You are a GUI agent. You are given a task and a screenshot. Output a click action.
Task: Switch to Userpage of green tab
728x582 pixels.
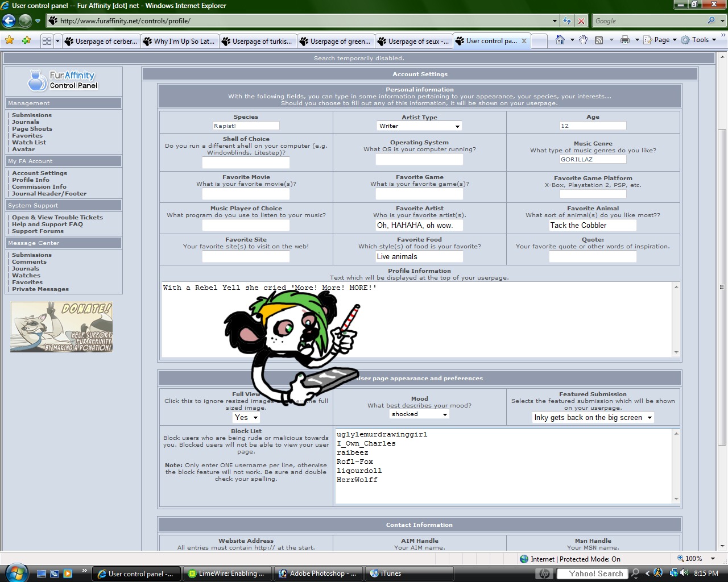tap(336, 41)
